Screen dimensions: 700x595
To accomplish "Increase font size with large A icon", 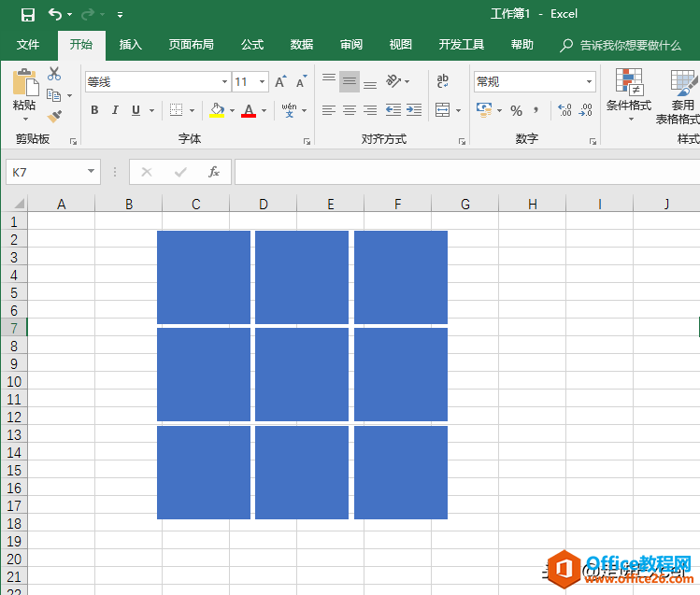I will tap(280, 81).
